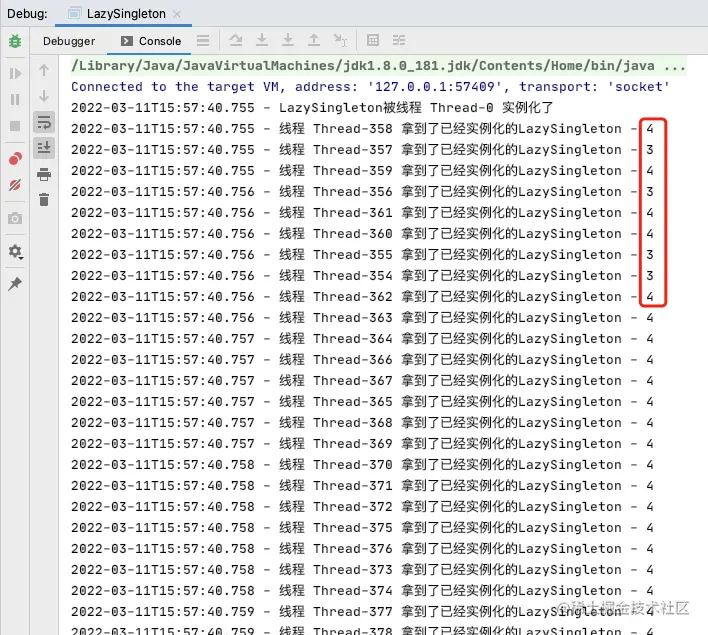Show the execution point icon
Screen dimensions: 708x635
point(203,40)
